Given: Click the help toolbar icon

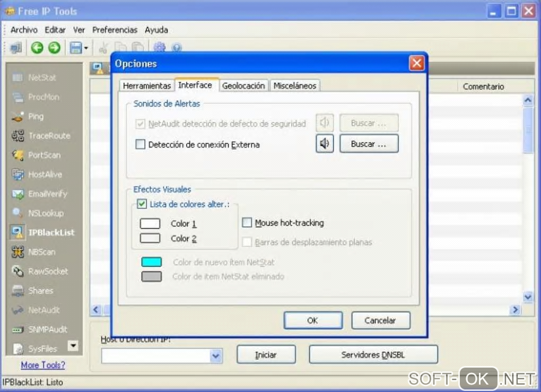Looking at the screenshot, I should tap(177, 48).
